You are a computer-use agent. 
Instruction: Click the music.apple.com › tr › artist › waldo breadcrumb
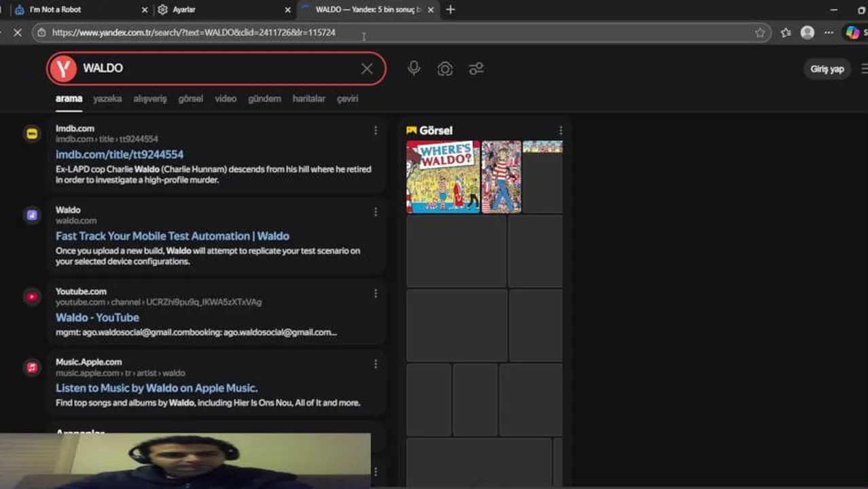pos(120,373)
